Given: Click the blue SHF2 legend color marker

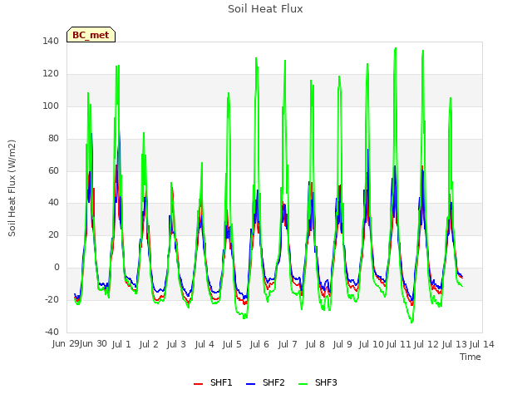Looking at the screenshot, I should point(250,384).
